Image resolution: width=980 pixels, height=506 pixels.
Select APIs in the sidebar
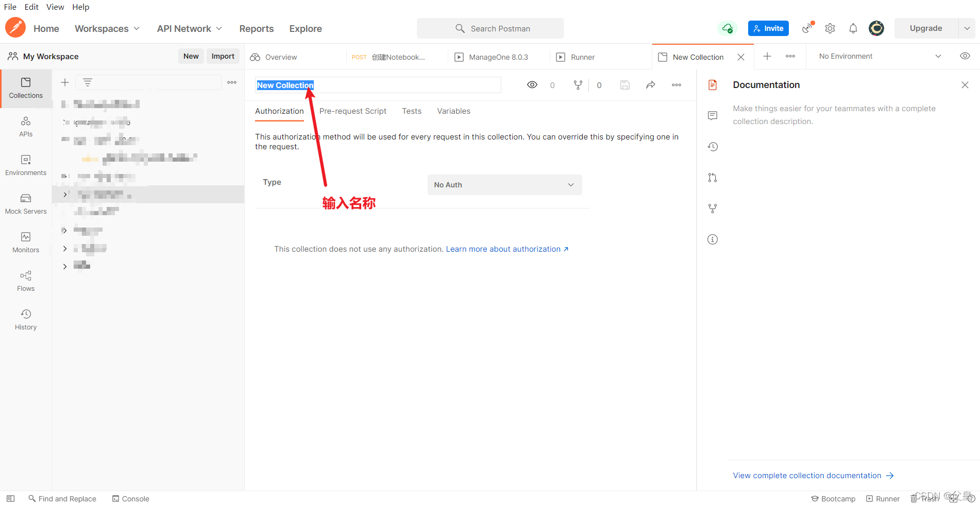tap(26, 127)
